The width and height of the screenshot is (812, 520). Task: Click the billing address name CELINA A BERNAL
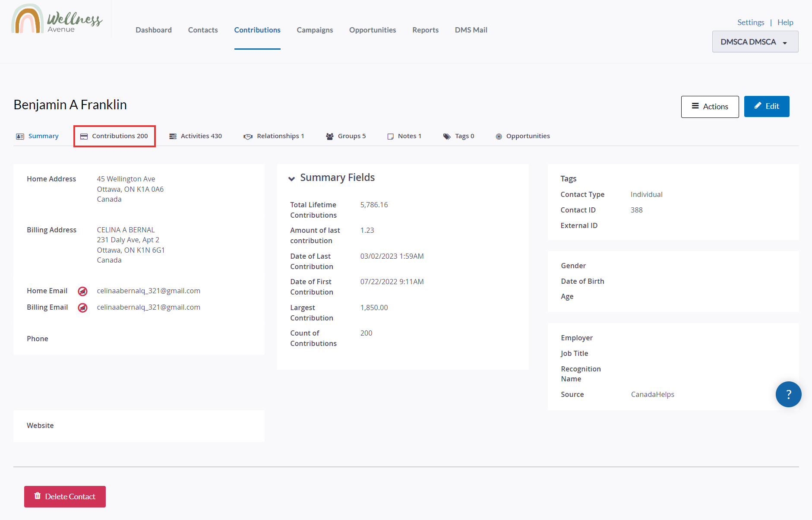click(126, 230)
